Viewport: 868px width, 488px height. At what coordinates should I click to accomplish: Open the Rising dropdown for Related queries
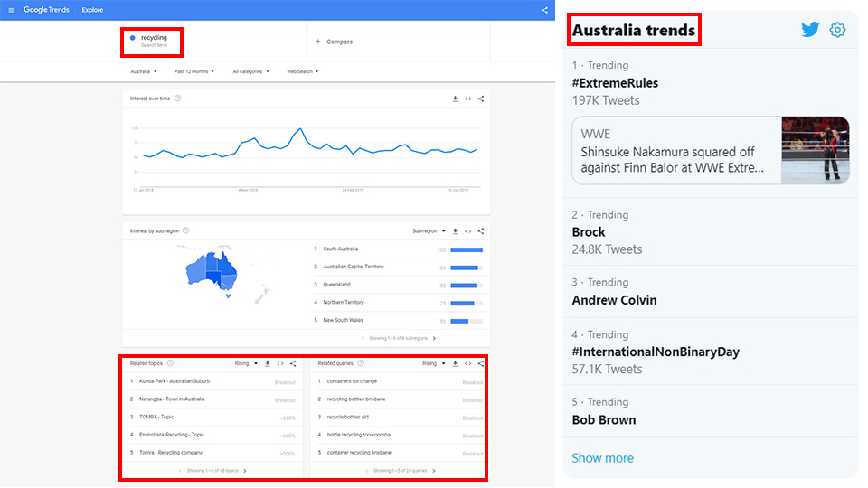click(433, 363)
